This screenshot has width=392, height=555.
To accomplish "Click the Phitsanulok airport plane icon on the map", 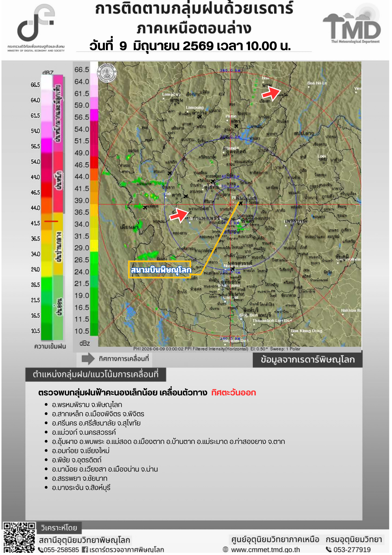I will tap(241, 203).
